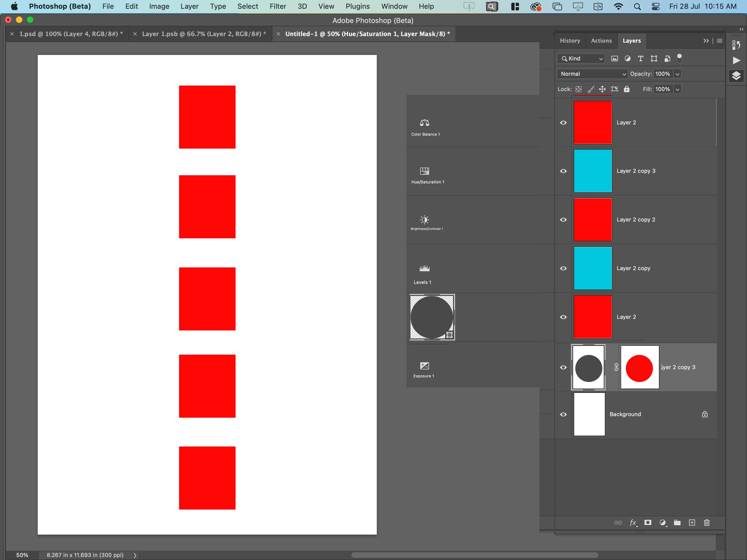Hide the Layer 2 copy layer
Screen dimensions: 747x560
tap(563, 268)
